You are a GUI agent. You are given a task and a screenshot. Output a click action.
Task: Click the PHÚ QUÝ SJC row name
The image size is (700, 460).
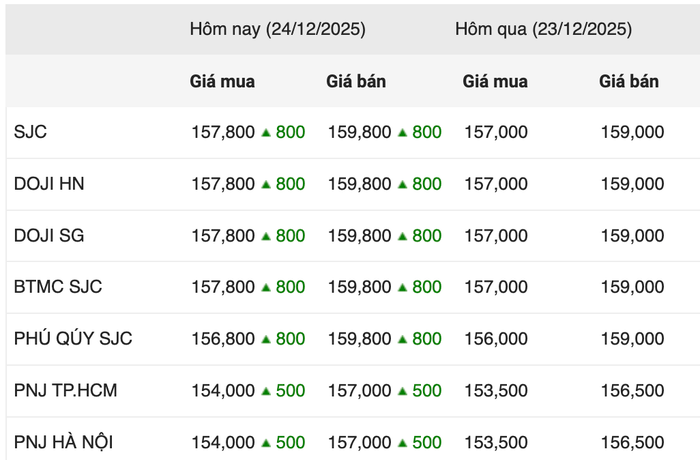coord(73,339)
